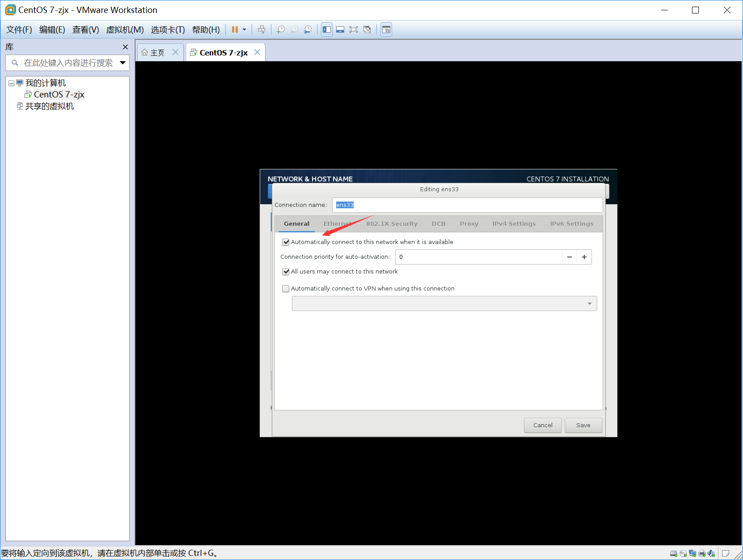
Task: Enter full screen mode
Action: pyautogui.click(x=354, y=29)
